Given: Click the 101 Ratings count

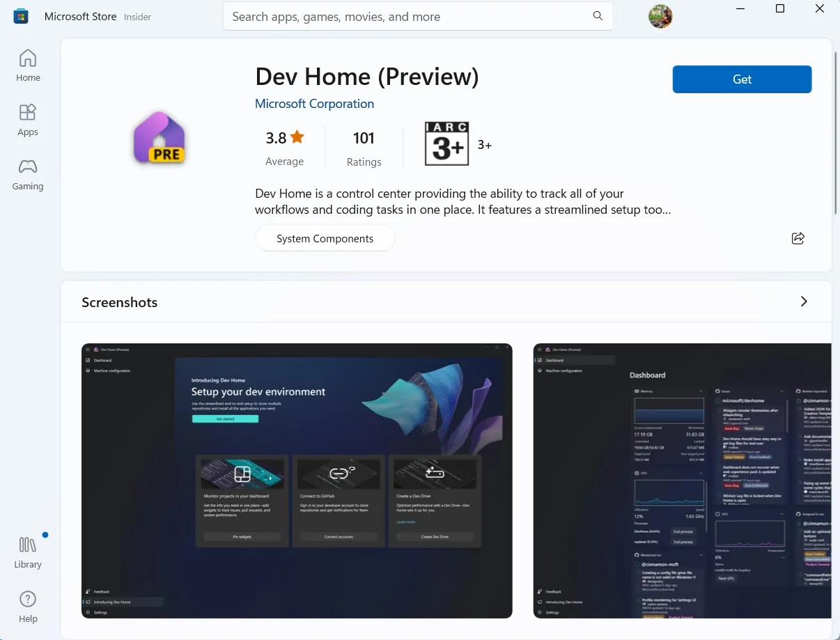Looking at the screenshot, I should coord(364,148).
